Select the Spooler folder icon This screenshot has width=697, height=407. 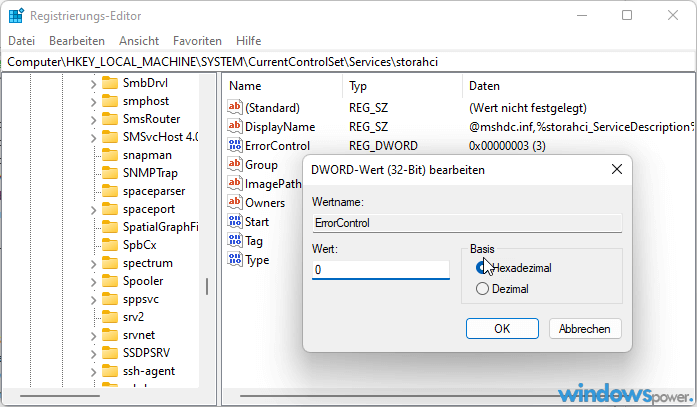tap(110, 281)
